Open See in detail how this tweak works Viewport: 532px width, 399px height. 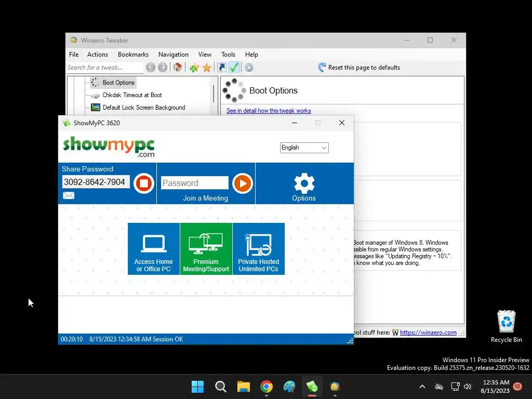(x=269, y=111)
